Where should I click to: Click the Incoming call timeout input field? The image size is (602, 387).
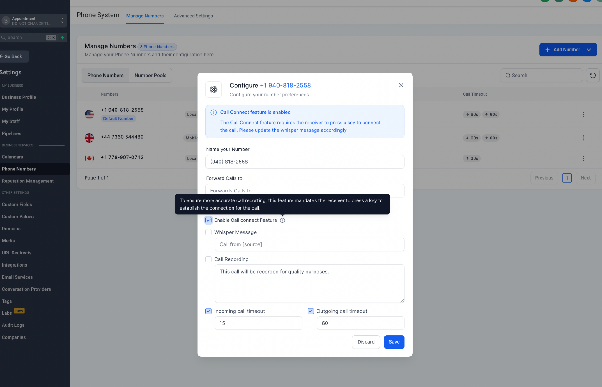point(258,323)
